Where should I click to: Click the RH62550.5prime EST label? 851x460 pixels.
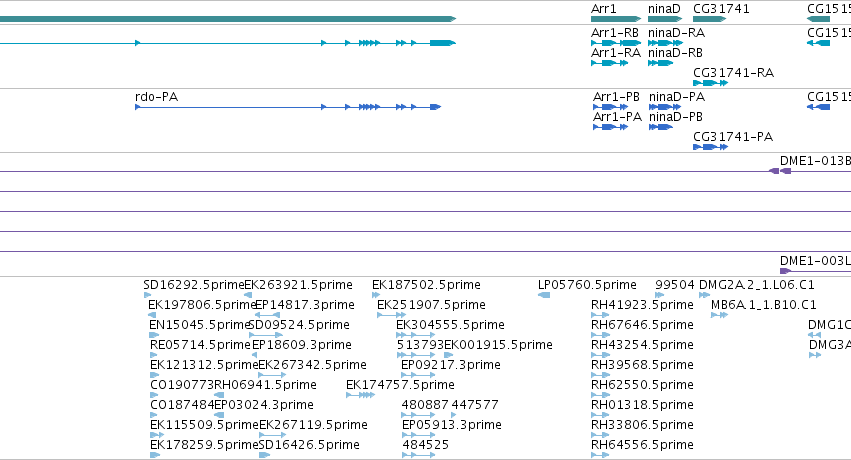(x=642, y=385)
